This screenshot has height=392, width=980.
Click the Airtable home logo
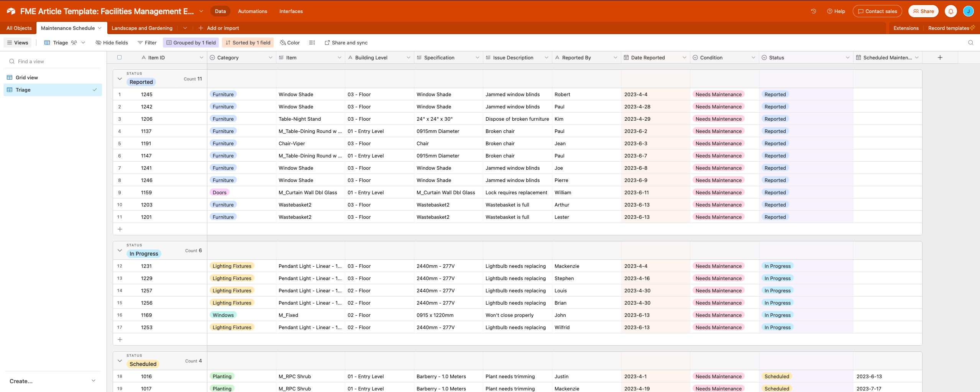[x=11, y=11]
